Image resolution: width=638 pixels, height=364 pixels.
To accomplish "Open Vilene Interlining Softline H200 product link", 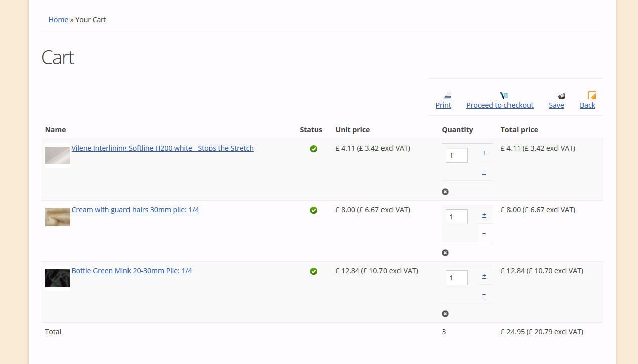I will 163,148.
